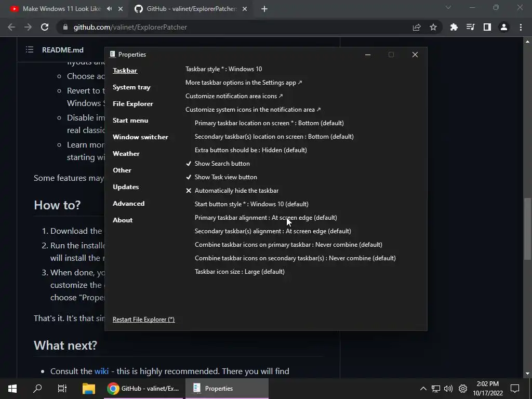
Task: Bookmark this page with the star icon
Action: (433, 27)
